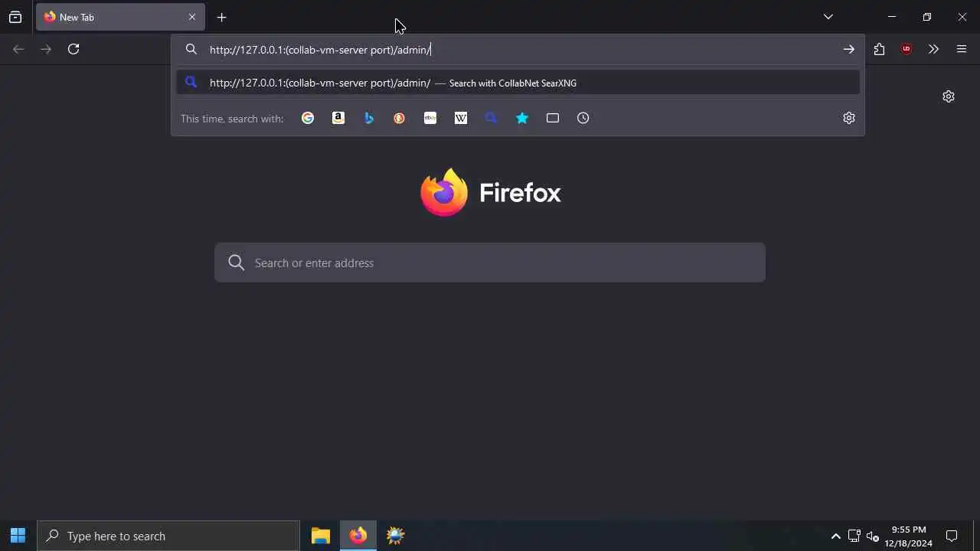The image size is (980, 551).
Task: Show hidden system tray icons
Action: pos(836,536)
